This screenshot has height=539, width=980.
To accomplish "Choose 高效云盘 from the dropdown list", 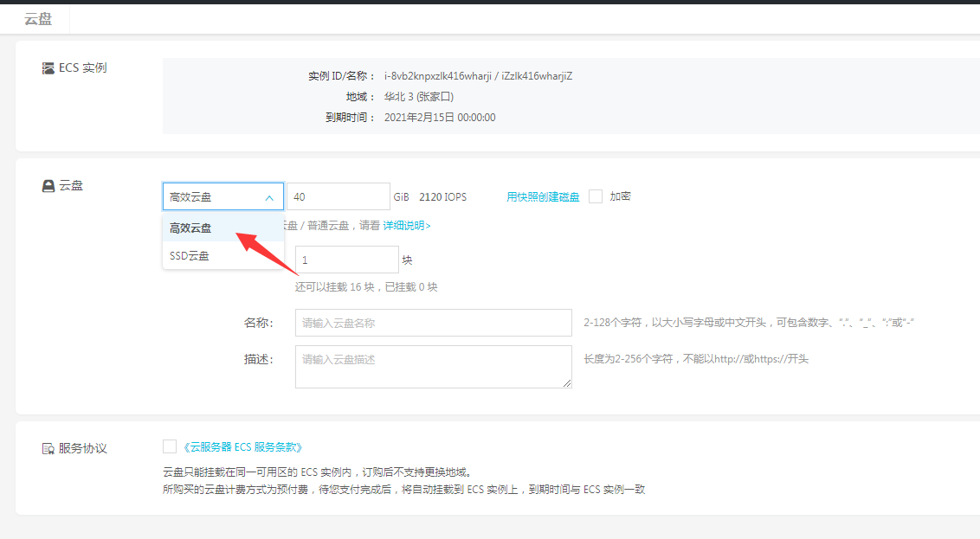I will pos(191,228).
